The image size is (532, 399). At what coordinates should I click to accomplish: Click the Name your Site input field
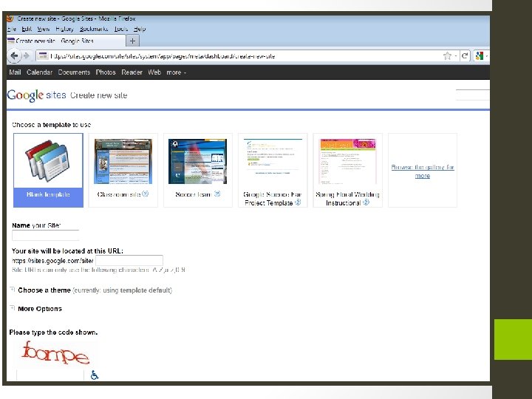click(46, 235)
